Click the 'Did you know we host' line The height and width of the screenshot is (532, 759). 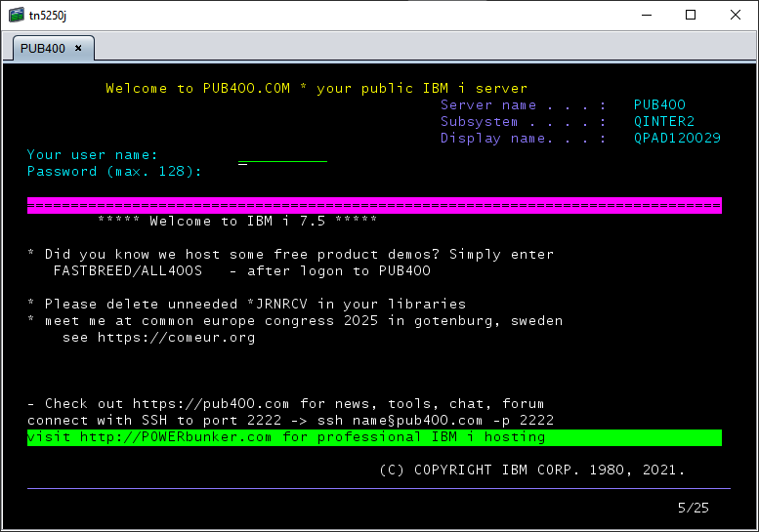click(x=290, y=255)
